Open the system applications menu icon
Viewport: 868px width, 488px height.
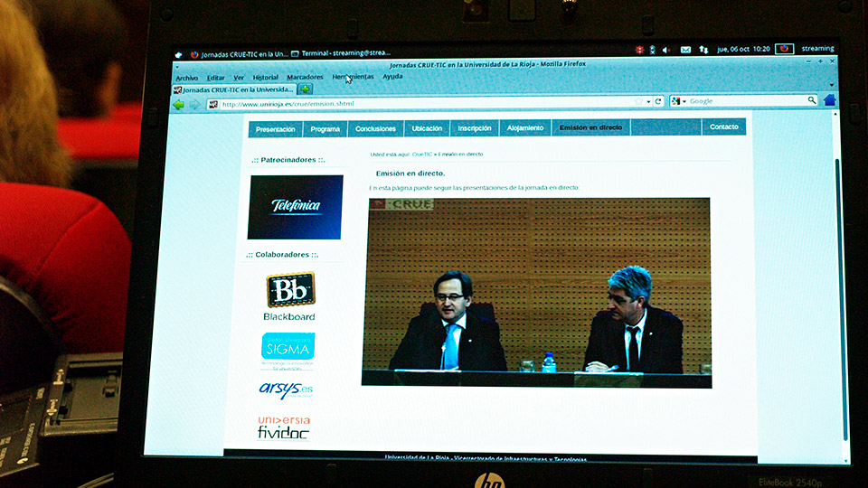click(178, 55)
